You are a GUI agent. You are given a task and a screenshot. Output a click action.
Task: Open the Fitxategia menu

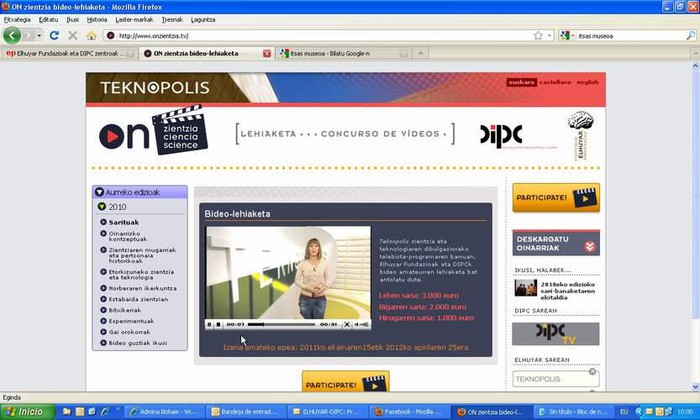point(17,20)
